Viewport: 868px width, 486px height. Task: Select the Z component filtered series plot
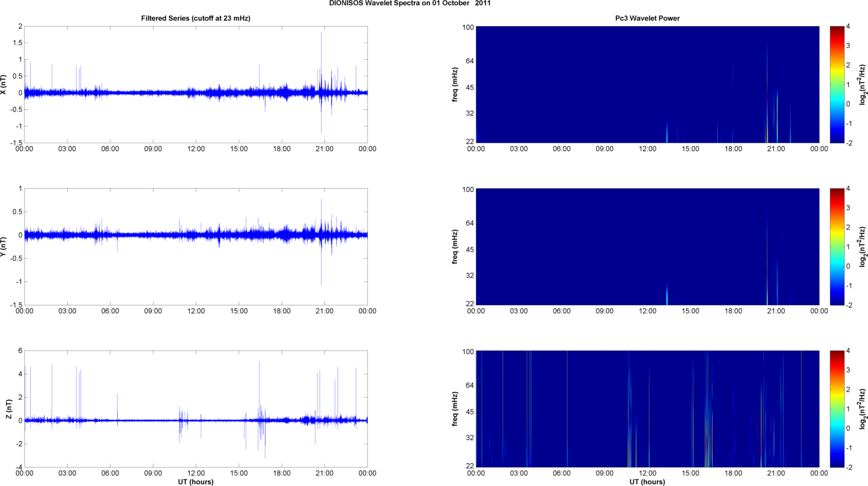coord(196,409)
